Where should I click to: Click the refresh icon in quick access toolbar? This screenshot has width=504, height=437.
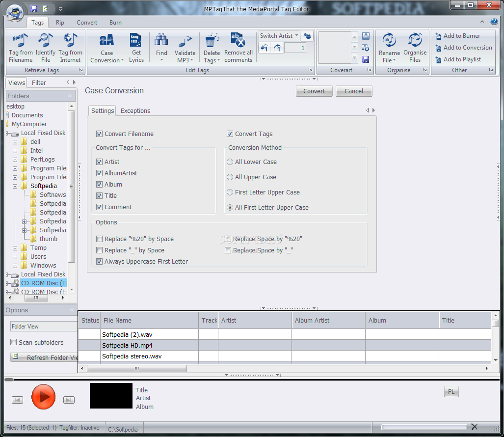pyautogui.click(x=45, y=9)
